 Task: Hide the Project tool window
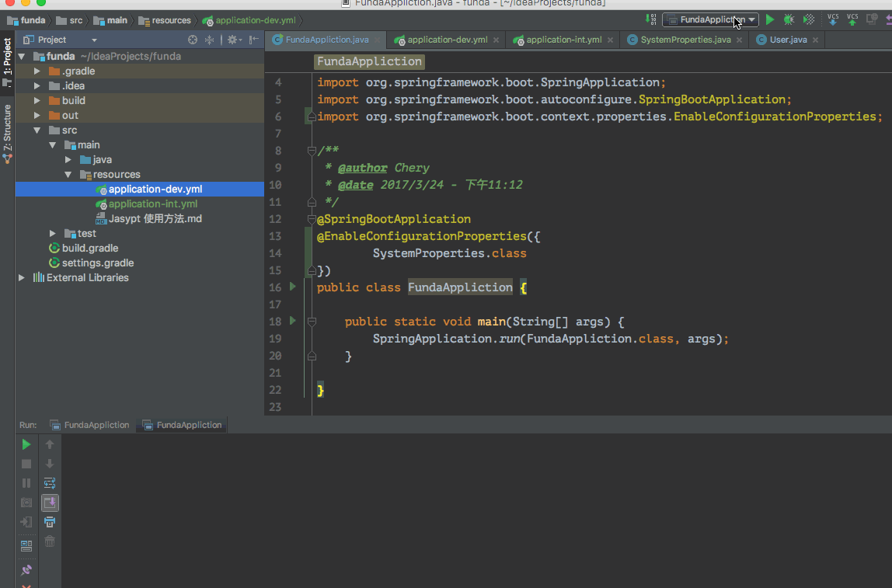click(254, 40)
